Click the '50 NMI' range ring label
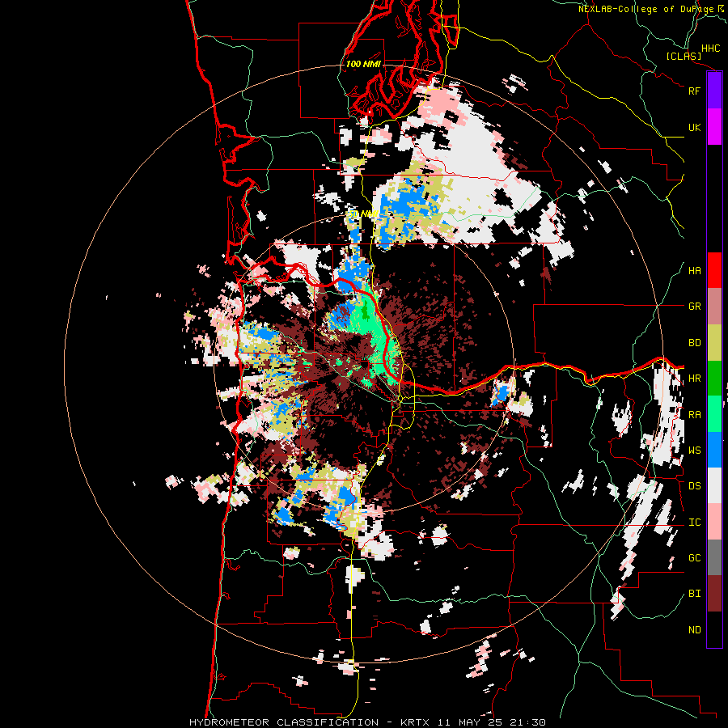The image size is (728, 728). coord(362,214)
